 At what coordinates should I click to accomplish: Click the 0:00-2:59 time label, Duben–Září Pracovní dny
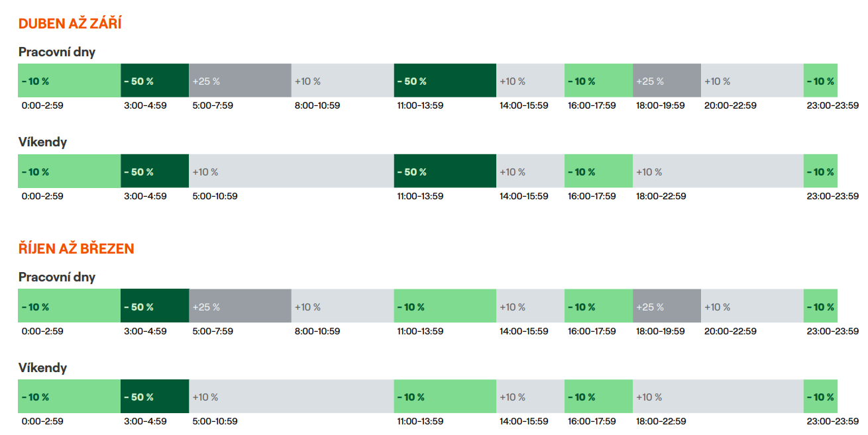click(x=42, y=105)
